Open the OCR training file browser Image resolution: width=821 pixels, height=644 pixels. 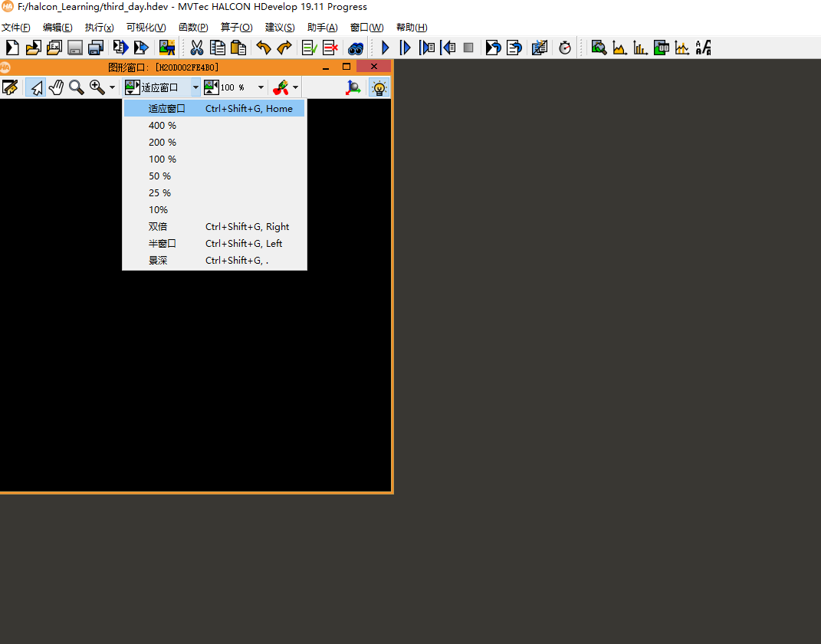click(x=703, y=48)
